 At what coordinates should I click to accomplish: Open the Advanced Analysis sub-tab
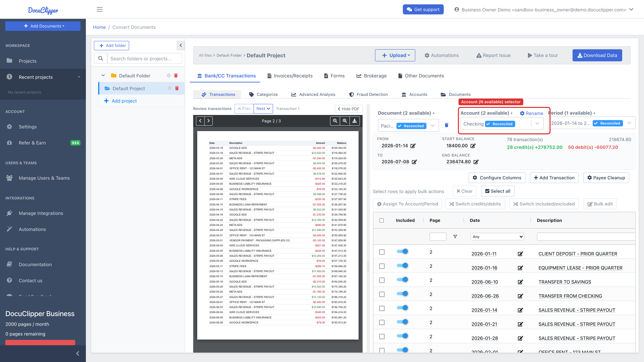point(313,94)
